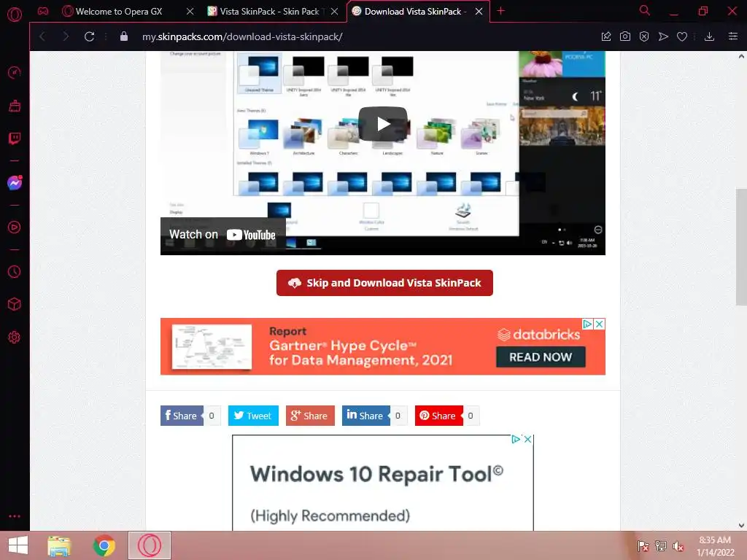Open taskbar clock showing 8:35 AM

click(716, 546)
